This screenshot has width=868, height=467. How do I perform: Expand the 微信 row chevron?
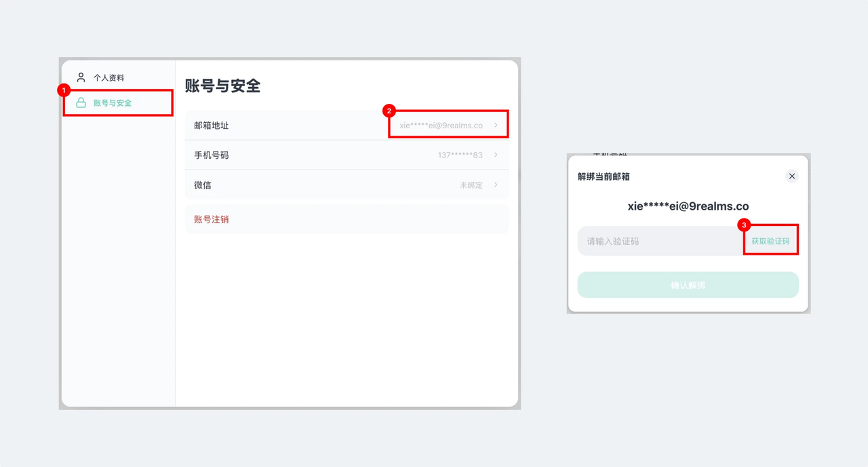(x=496, y=185)
